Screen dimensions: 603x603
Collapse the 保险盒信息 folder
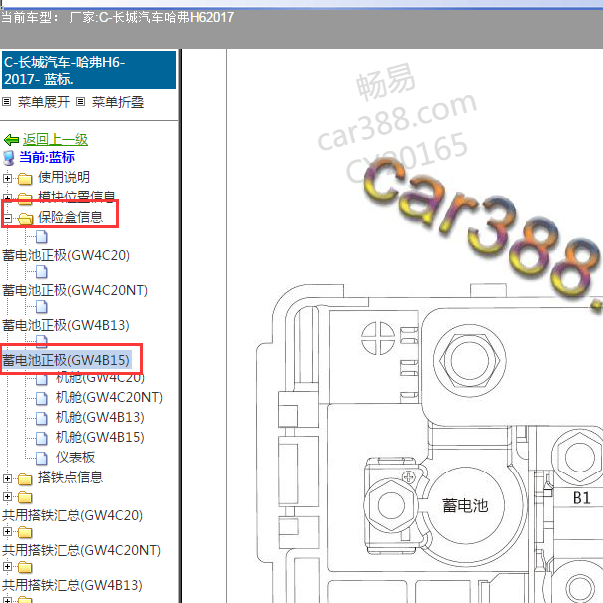tap(7, 218)
